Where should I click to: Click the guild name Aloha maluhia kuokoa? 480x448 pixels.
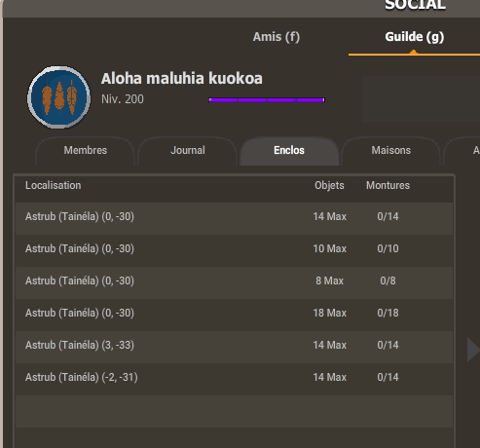tap(182, 79)
